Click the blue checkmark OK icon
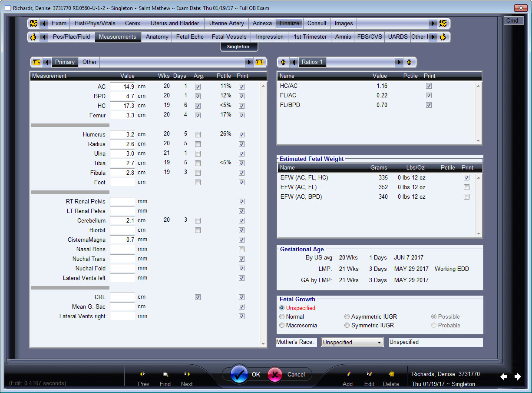Screen dimensions: 532x393 pyautogui.click(x=239, y=374)
